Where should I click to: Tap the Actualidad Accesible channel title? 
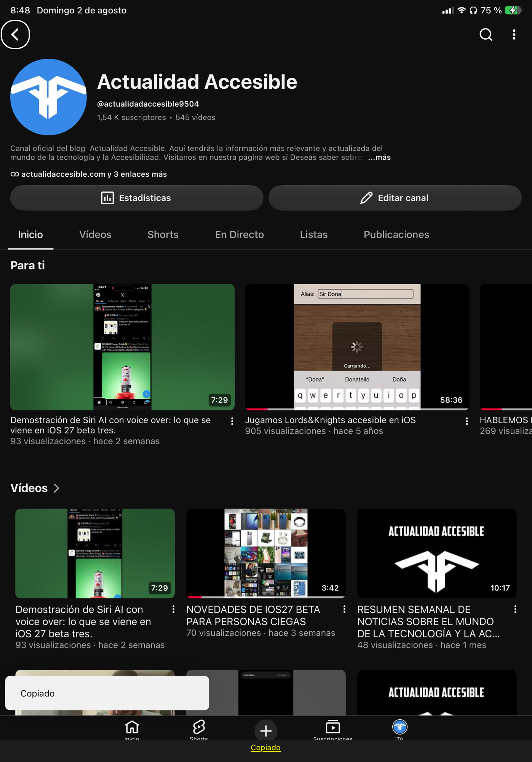197,82
